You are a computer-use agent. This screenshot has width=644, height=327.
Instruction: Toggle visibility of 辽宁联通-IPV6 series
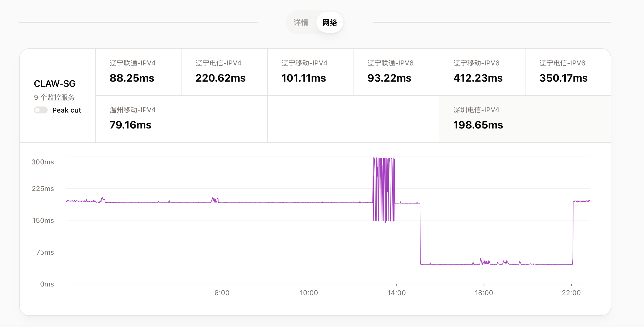pyautogui.click(x=396, y=71)
